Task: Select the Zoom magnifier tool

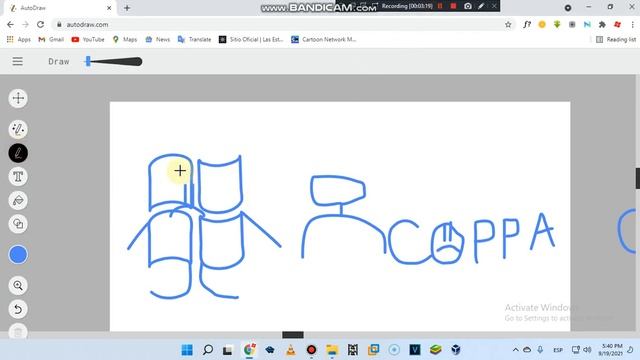Action: pos(18,285)
